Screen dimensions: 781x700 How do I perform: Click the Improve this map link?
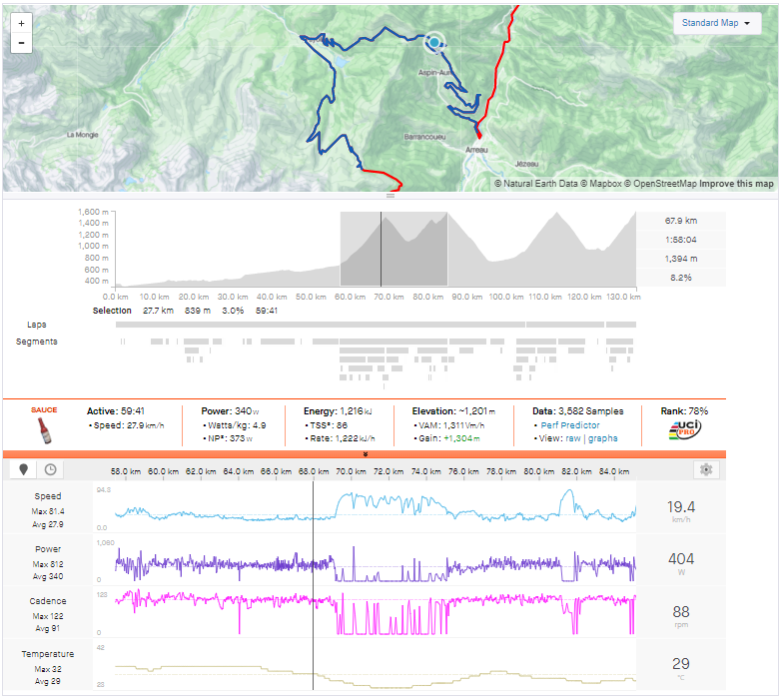736,184
